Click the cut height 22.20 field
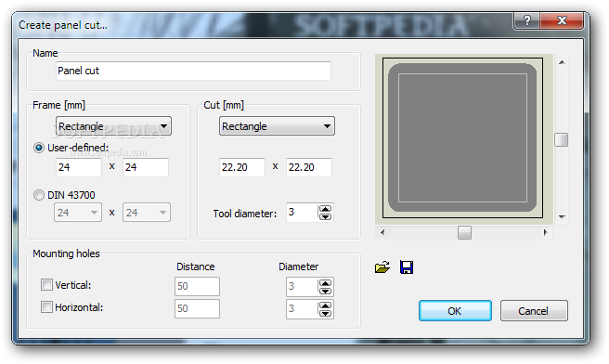The image size is (609, 364). click(309, 167)
